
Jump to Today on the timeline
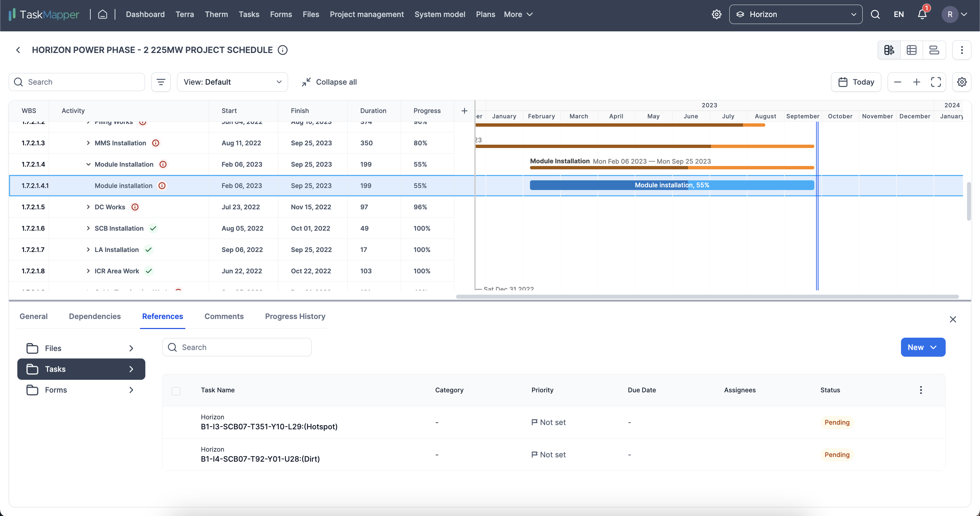pyautogui.click(x=856, y=82)
